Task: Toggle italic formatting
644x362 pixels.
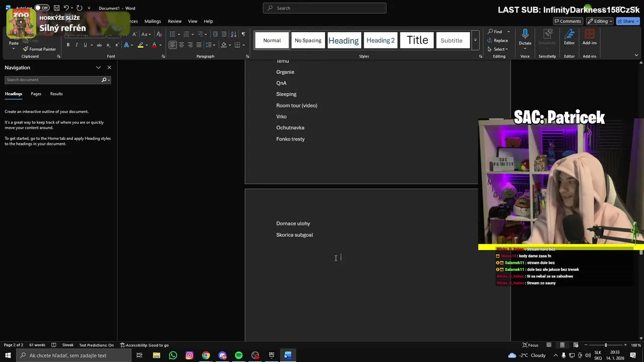Action: pos(76,45)
